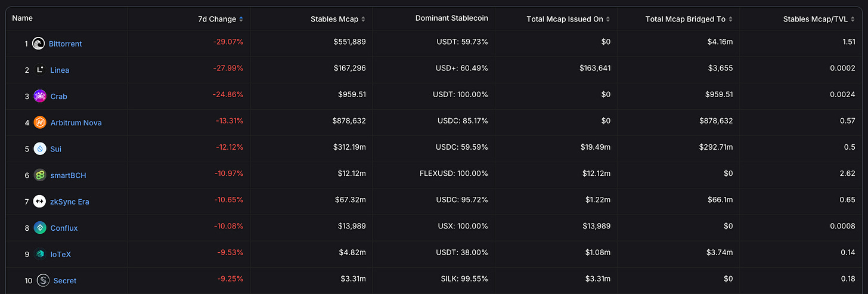The image size is (868, 294).
Task: Click the IoTeX chain logo icon
Action: point(40,254)
